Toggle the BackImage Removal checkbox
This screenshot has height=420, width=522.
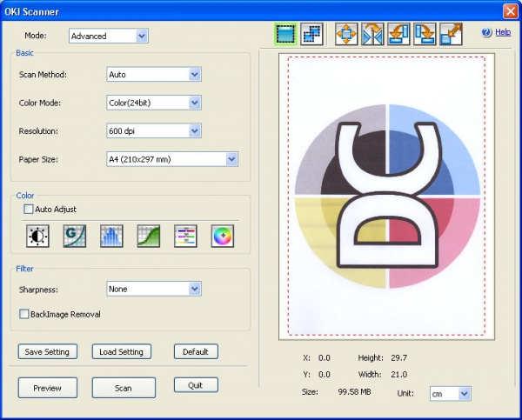tap(24, 314)
